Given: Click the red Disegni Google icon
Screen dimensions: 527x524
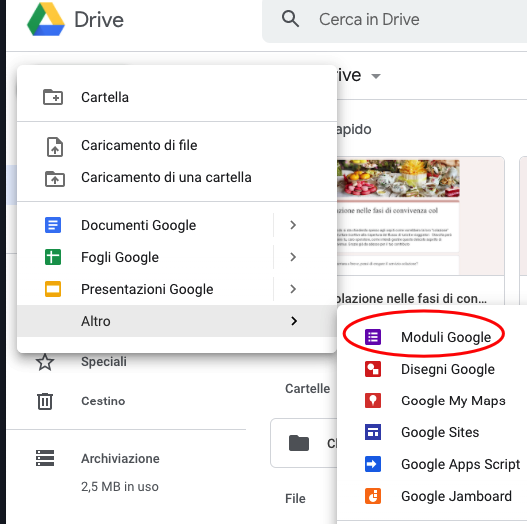Looking at the screenshot, I should click(373, 369).
